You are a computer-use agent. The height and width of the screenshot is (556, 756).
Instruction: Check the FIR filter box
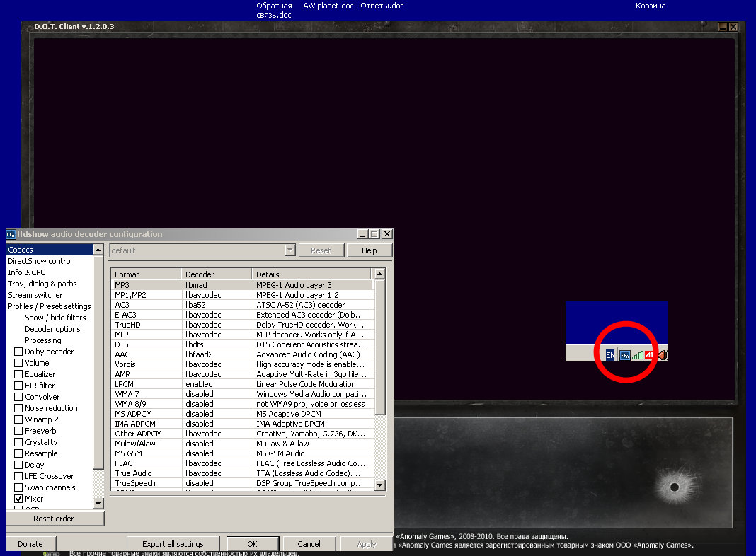[x=18, y=386]
